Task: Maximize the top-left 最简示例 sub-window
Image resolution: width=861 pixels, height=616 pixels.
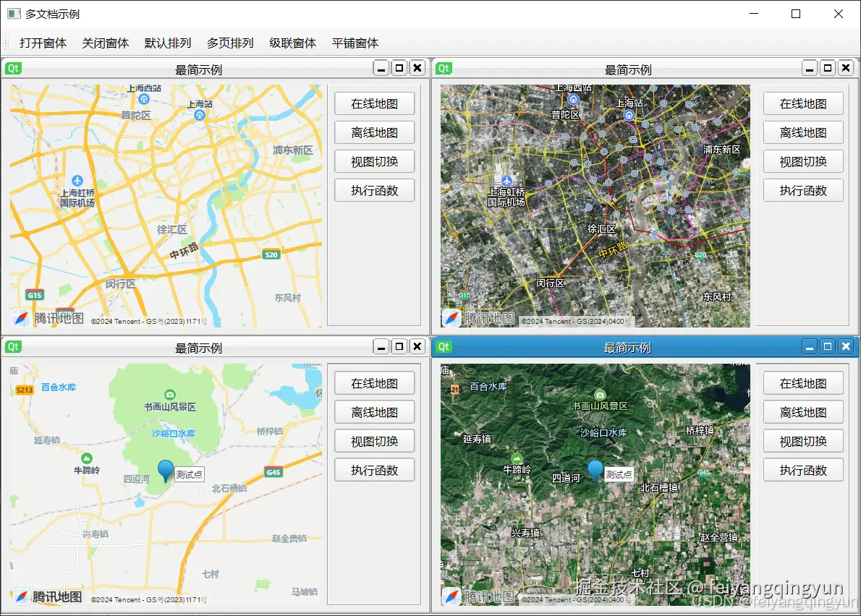Action: tap(399, 69)
